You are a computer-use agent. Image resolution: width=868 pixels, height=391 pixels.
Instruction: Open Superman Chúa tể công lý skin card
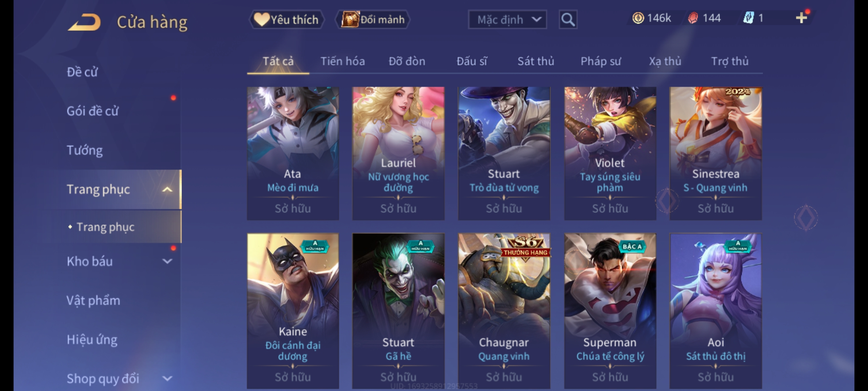point(610,311)
